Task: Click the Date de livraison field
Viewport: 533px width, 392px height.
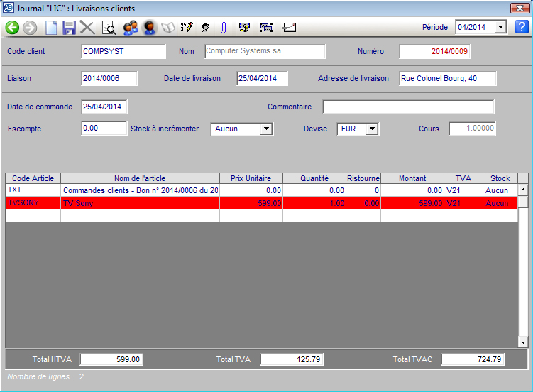Action: pyautogui.click(x=261, y=78)
